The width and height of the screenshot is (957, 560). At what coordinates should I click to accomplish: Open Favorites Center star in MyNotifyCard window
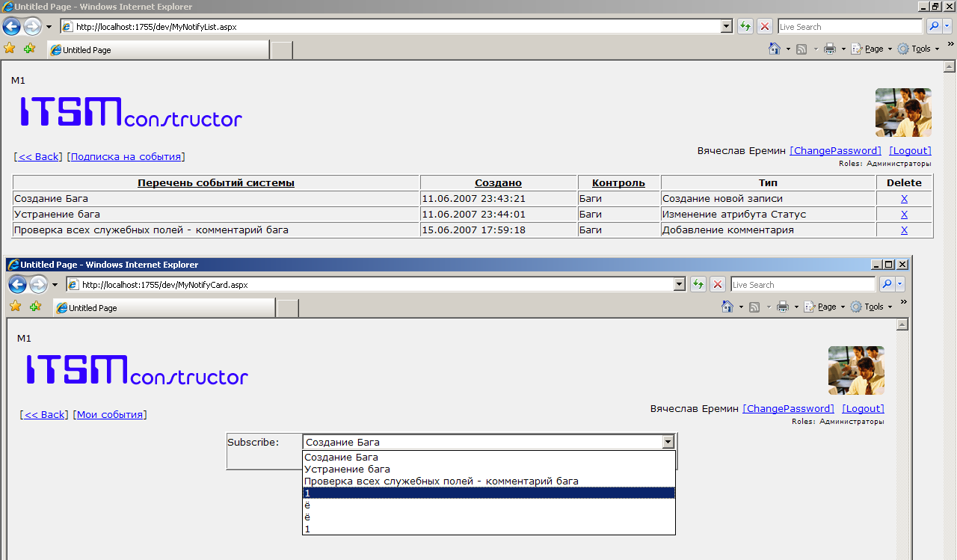(16, 307)
